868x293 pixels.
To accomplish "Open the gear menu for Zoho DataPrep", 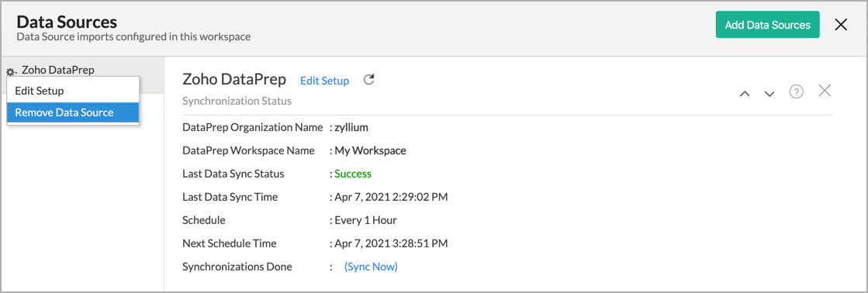I will 12,72.
